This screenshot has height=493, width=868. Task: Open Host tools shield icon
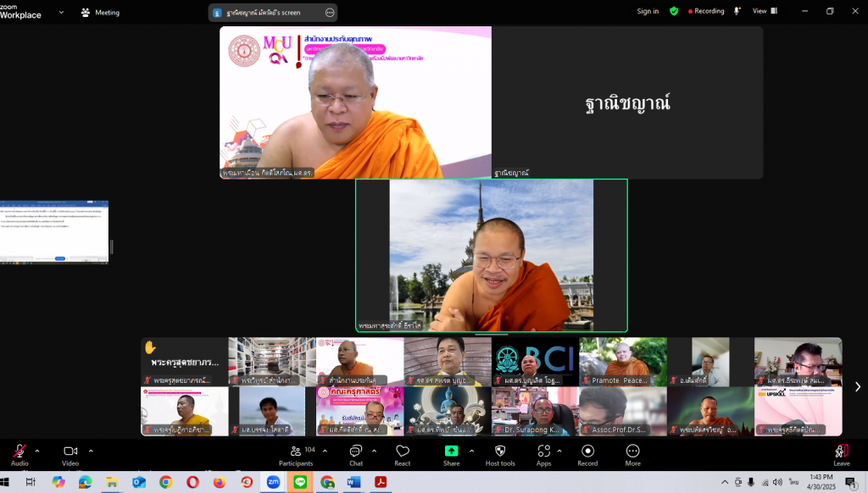pos(500,452)
